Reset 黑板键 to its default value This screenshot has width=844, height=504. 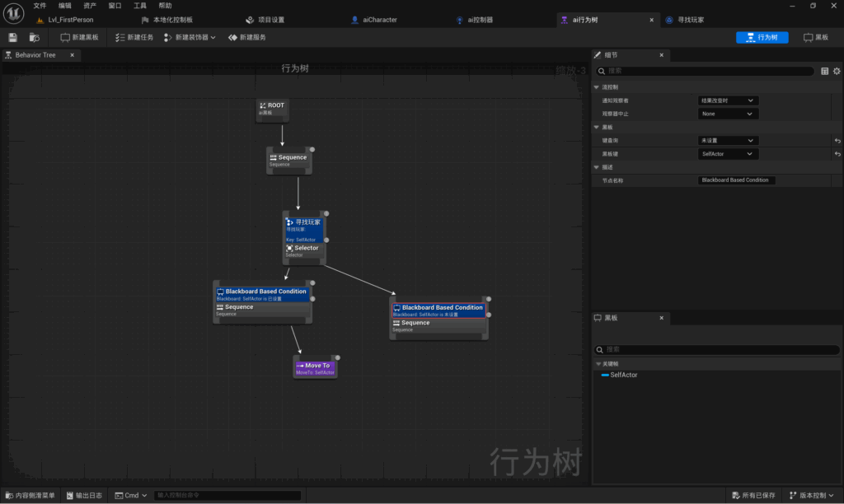click(837, 154)
